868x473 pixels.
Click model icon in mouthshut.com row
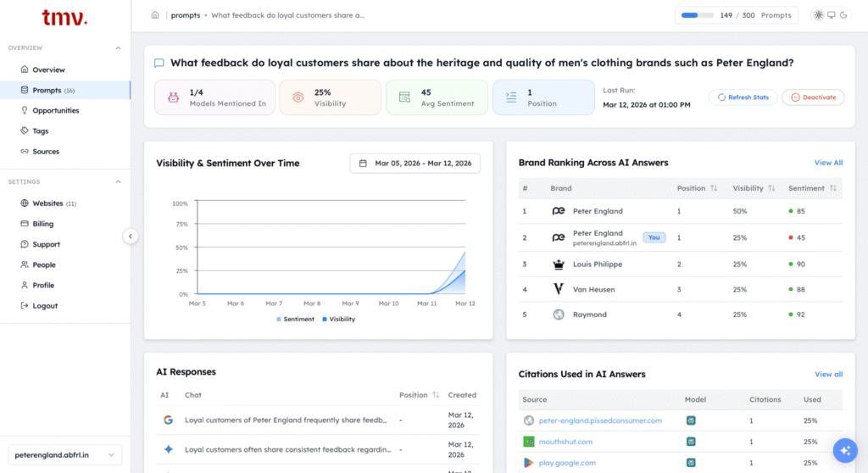click(x=691, y=442)
